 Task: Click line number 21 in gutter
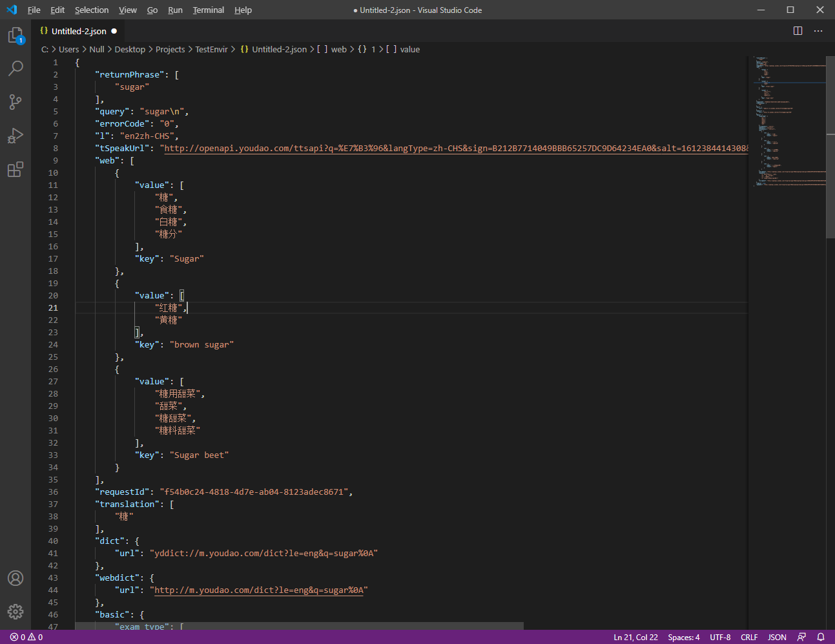click(53, 307)
